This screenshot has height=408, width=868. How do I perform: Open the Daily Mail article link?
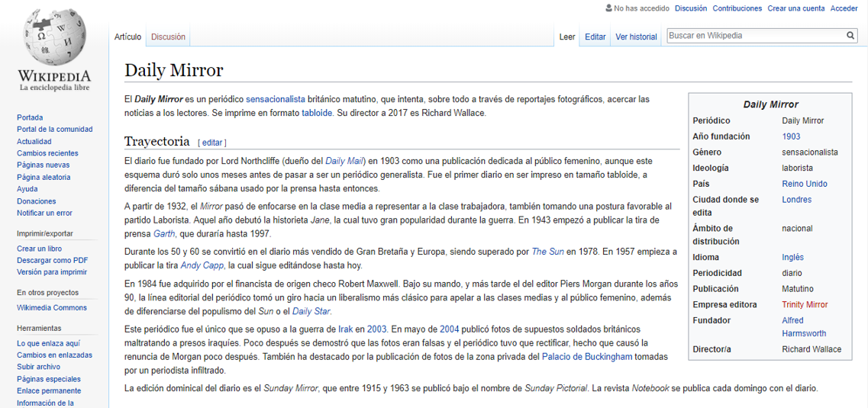coord(344,162)
